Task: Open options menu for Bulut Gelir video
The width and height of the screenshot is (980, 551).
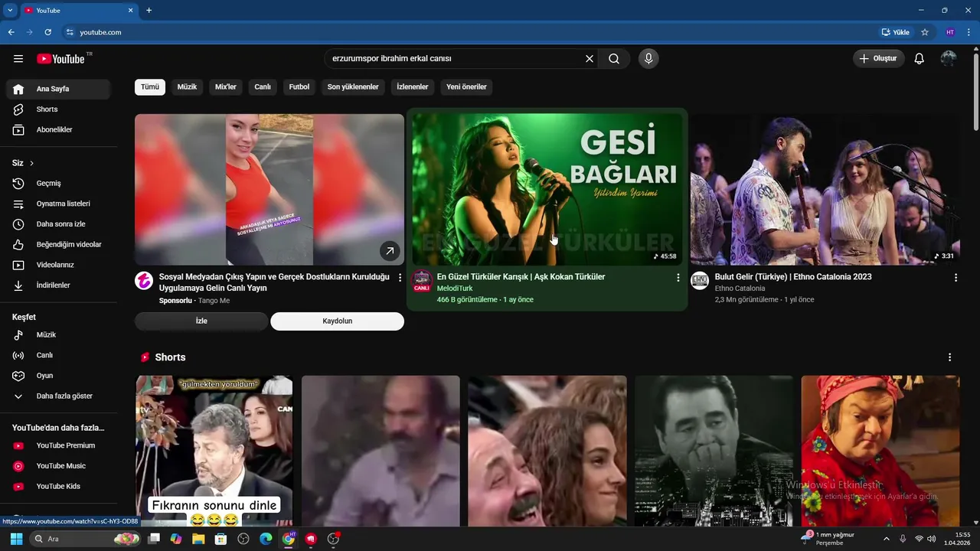Action: 955,278
